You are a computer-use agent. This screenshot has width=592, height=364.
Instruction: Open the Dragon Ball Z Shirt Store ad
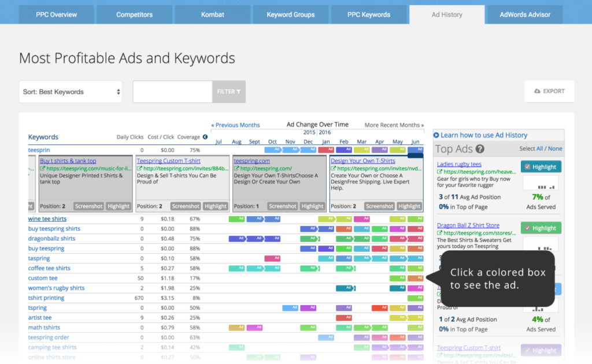tap(468, 225)
